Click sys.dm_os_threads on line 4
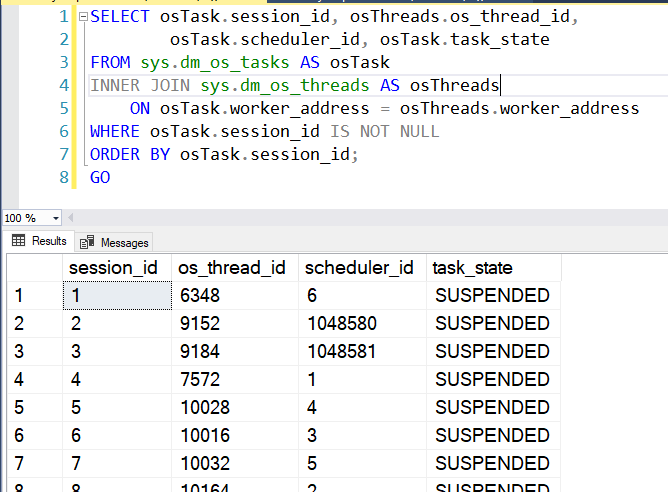668x492 pixels. [x=285, y=86]
